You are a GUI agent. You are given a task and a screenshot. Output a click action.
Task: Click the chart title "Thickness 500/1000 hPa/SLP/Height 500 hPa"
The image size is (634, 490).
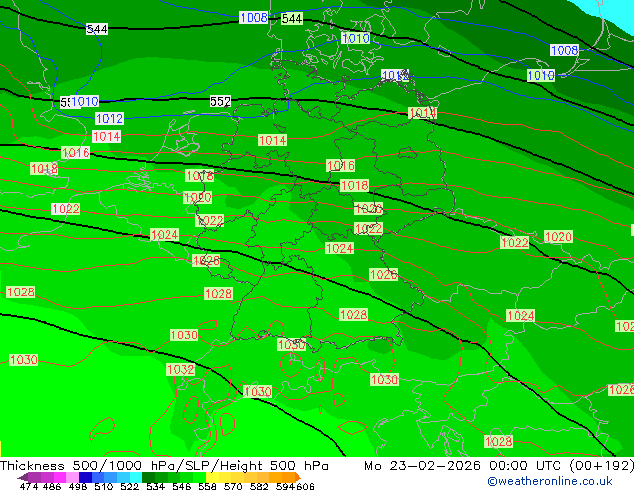[164, 466]
